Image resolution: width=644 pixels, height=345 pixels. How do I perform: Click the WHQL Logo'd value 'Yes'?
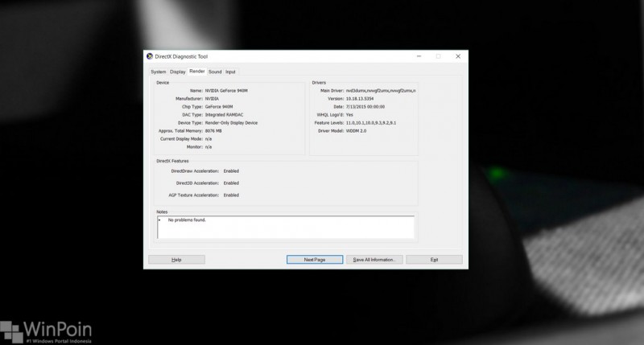tap(349, 115)
